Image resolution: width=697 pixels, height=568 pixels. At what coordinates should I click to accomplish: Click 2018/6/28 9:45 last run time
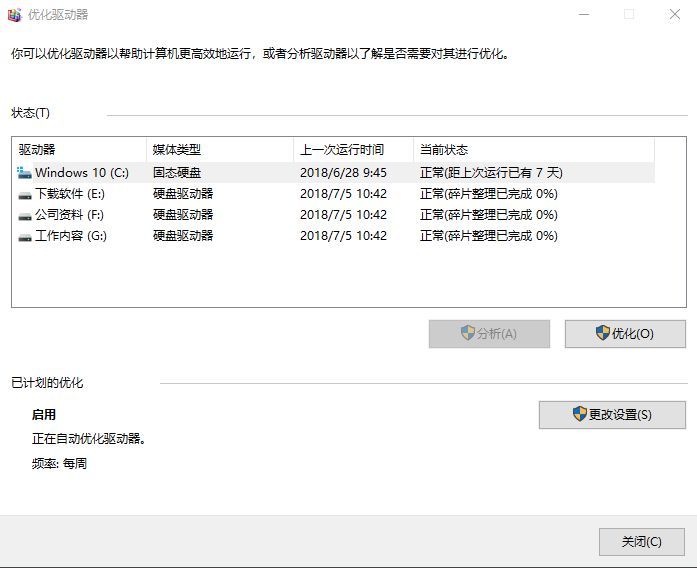coord(343,172)
